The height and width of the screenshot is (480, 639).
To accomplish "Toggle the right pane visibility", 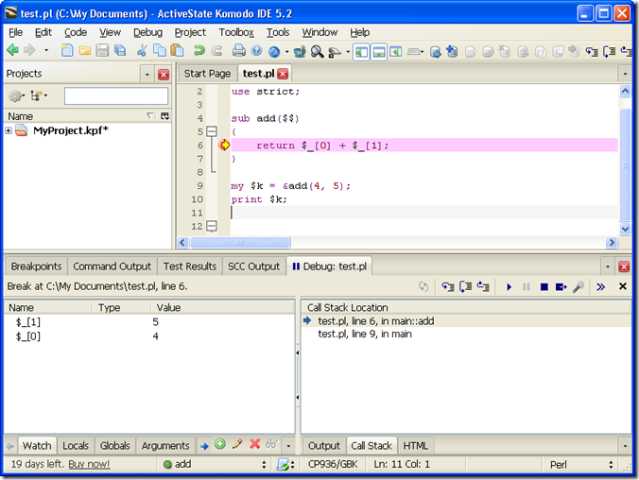I will [396, 52].
